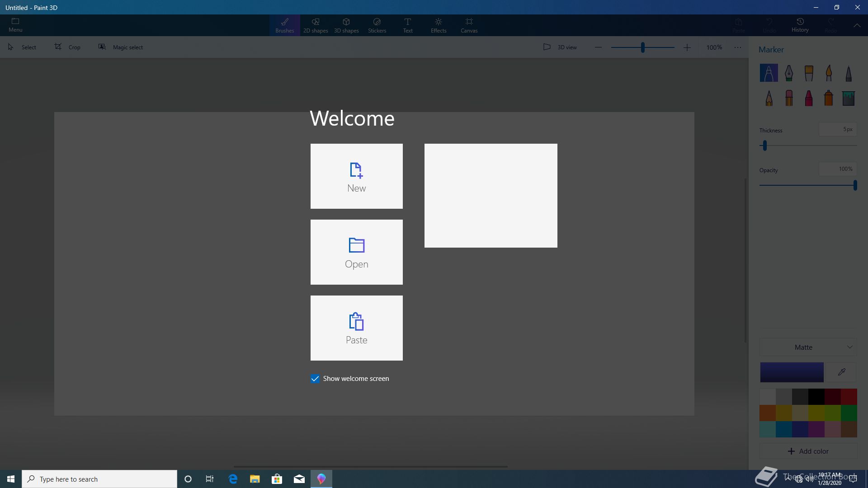Image resolution: width=868 pixels, height=488 pixels.
Task: Open File Explorer from taskbar
Action: pos(255,479)
